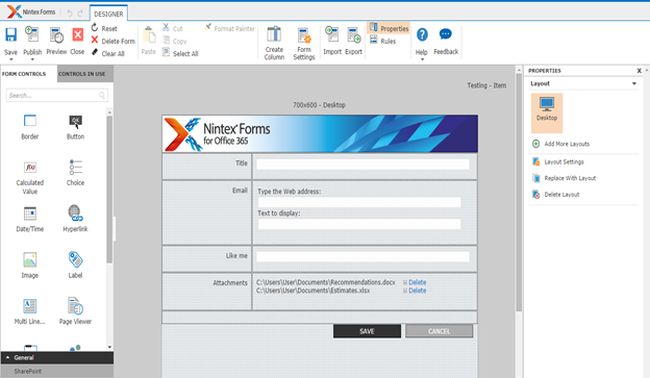Click Format Painter
Screen dimensions: 650x378
(230, 28)
